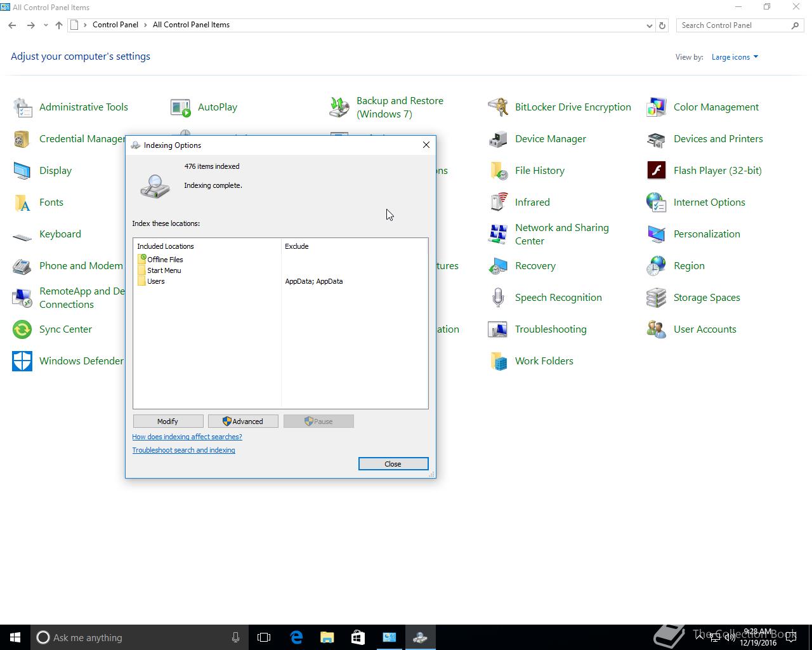The image size is (812, 650).
Task: Click the Control Panel breadcrumb
Action: [x=115, y=25]
